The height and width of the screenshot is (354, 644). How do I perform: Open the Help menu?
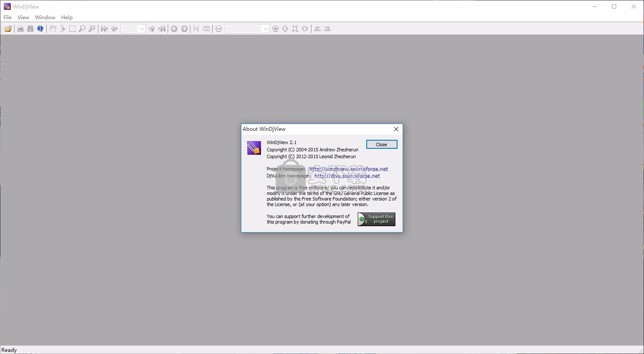[67, 18]
